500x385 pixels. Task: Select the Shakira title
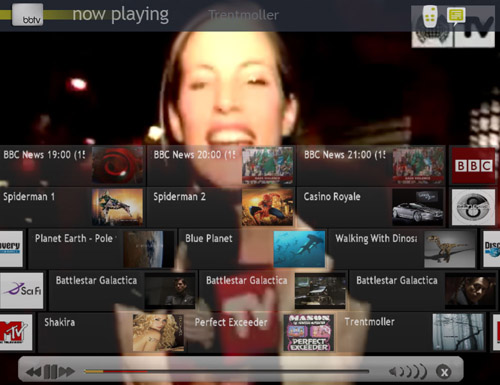(60, 322)
